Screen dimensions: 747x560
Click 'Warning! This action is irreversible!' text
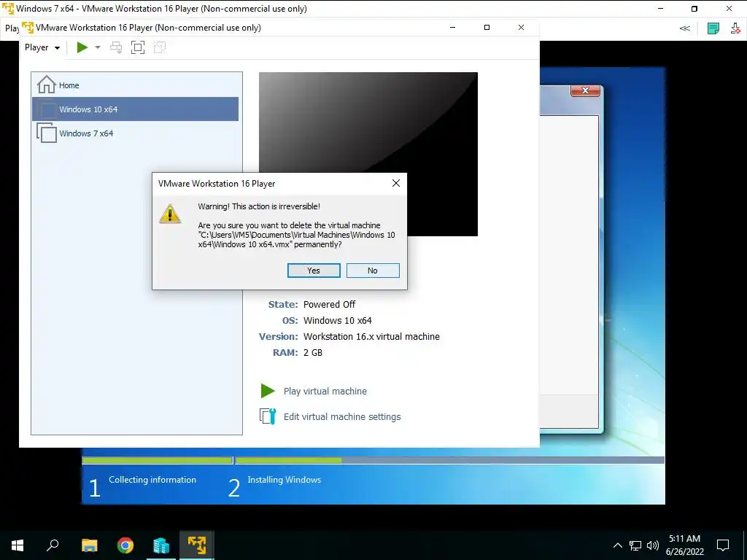pos(259,206)
